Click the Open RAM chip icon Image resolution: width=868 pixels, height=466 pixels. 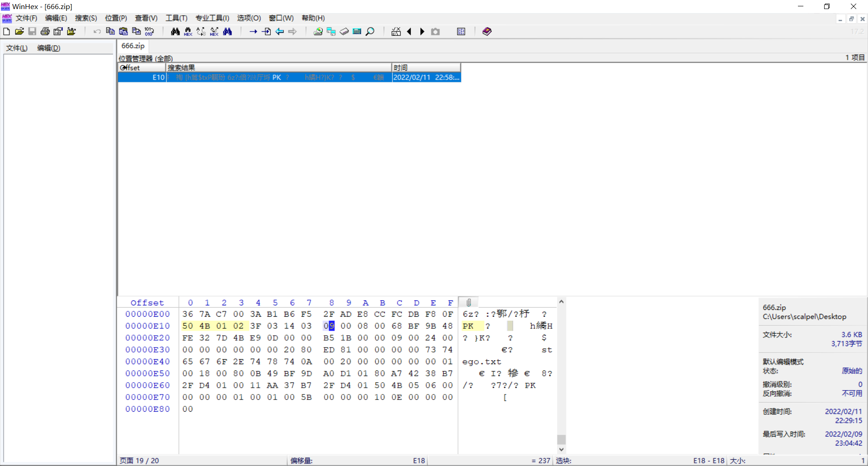pos(344,31)
